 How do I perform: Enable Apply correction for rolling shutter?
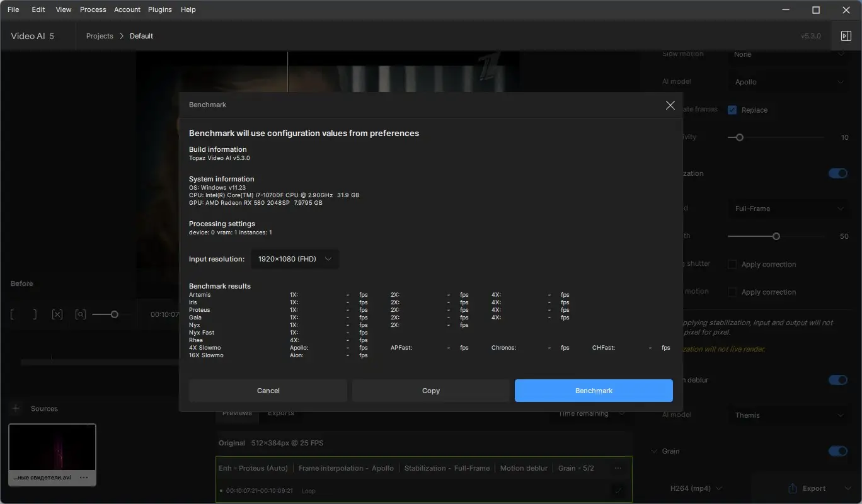732,264
